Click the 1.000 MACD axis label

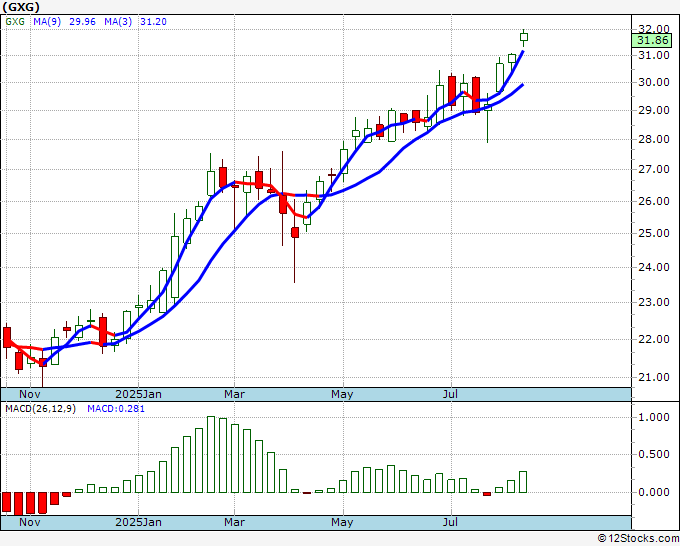click(655, 417)
